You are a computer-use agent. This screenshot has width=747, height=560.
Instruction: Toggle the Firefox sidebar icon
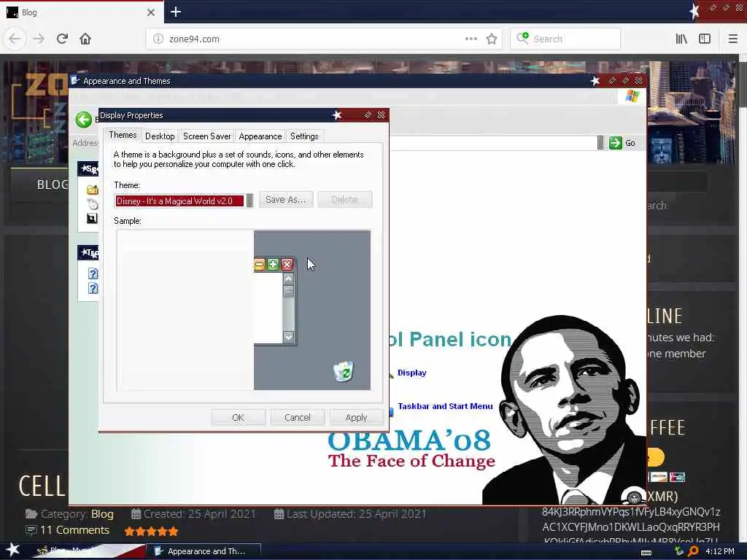coord(705,39)
